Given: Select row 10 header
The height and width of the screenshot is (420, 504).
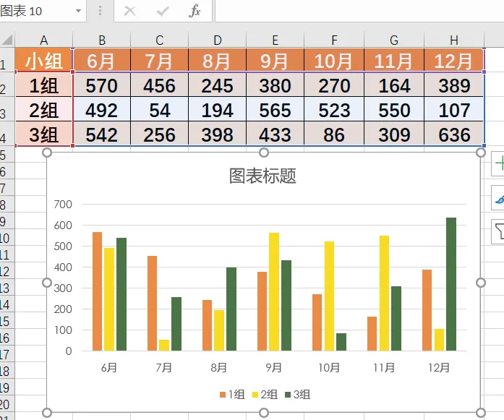Looking at the screenshot, I should [x=7, y=238].
